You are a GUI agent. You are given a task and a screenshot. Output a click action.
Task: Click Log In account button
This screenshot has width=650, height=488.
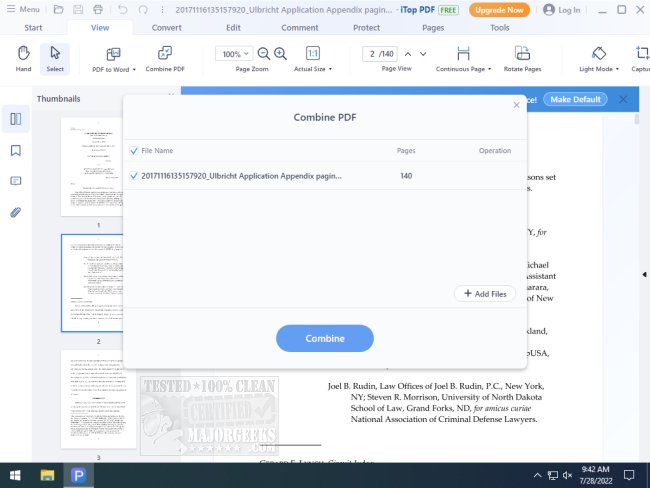tap(562, 10)
